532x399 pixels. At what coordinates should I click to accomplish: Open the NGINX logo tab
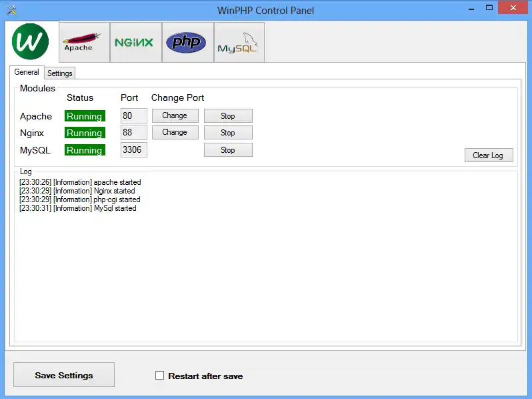[136, 43]
